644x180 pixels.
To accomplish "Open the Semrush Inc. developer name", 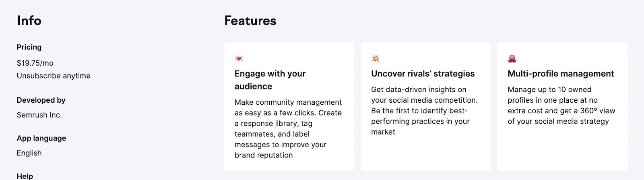I will pyautogui.click(x=39, y=115).
